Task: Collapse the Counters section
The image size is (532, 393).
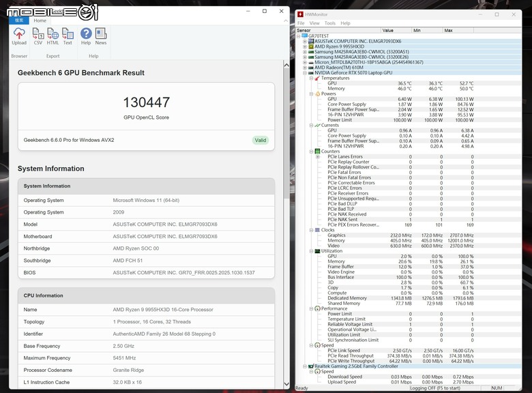Action: [x=311, y=151]
